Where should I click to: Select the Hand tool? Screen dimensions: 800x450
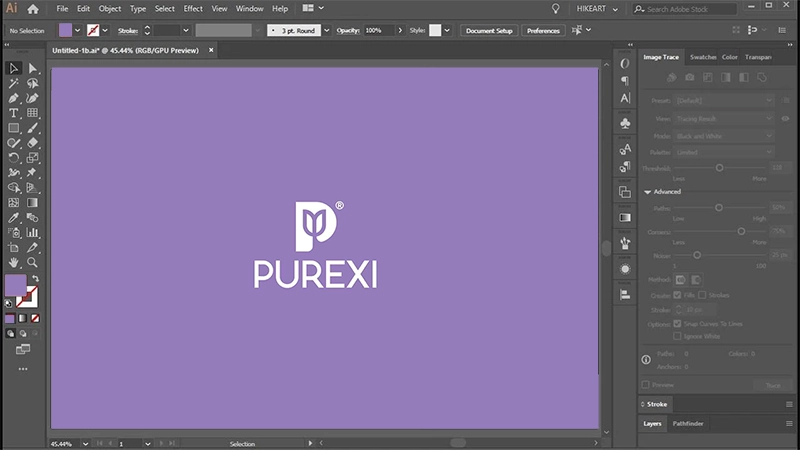click(x=14, y=262)
